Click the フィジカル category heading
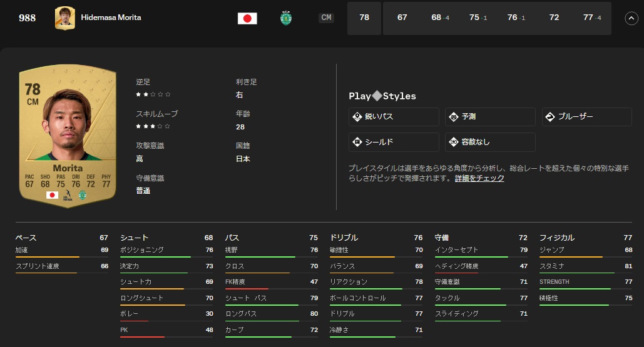The image size is (644, 347). (x=556, y=238)
